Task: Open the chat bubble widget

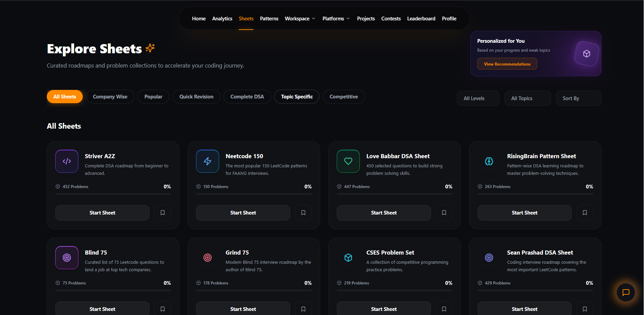Action: pyautogui.click(x=626, y=292)
